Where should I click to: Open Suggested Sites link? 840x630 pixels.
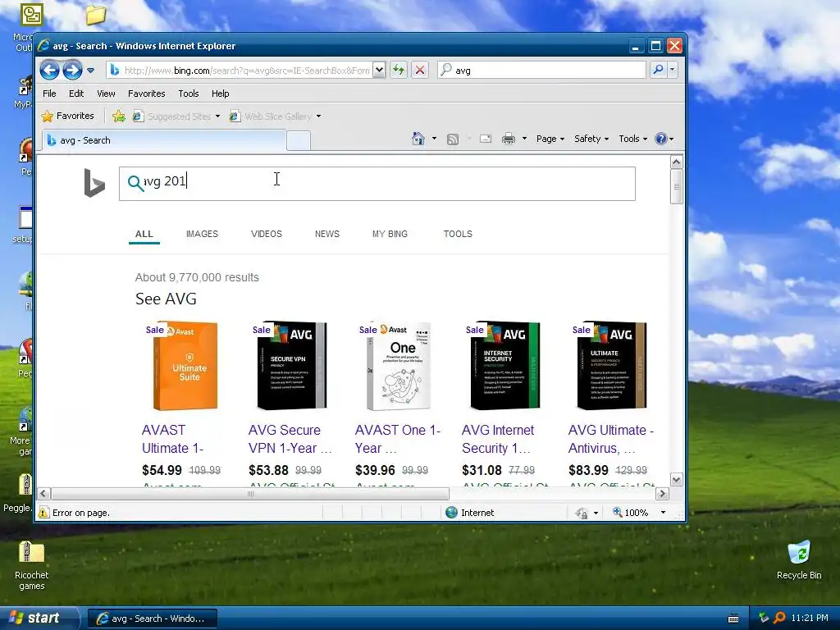(x=176, y=116)
